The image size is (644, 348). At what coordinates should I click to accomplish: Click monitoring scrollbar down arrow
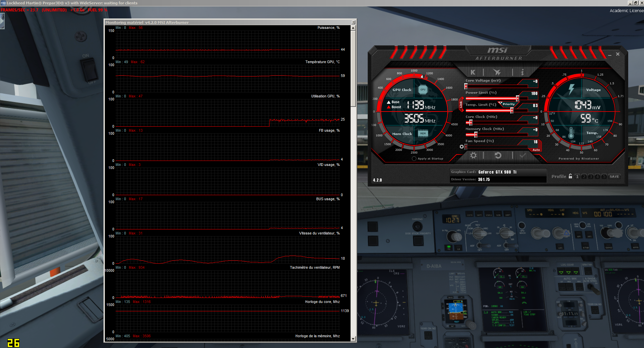[353, 339]
